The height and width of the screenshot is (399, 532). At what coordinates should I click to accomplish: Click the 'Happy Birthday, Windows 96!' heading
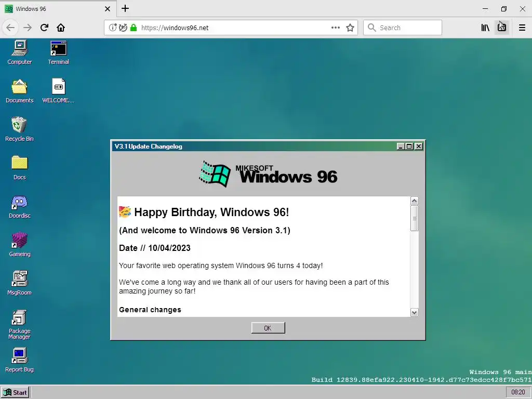pyautogui.click(x=211, y=212)
